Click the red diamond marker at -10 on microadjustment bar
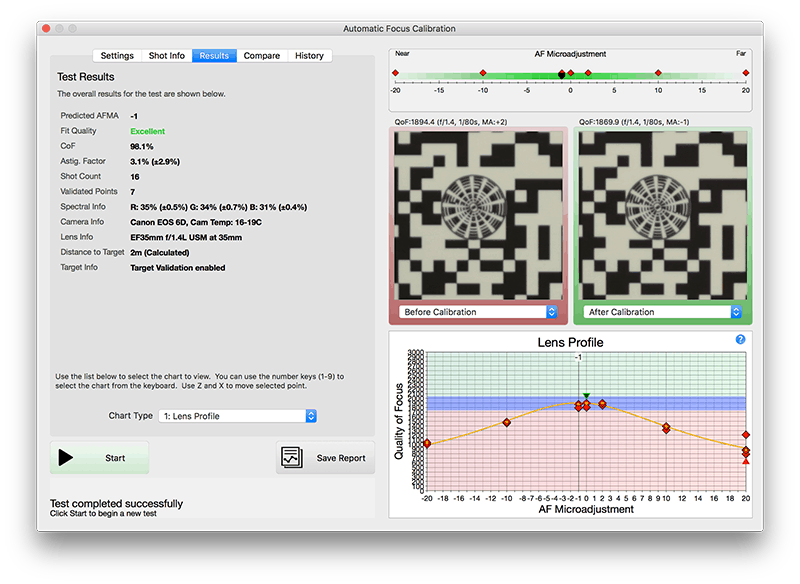Viewport: 800px width, 584px height. 483,73
